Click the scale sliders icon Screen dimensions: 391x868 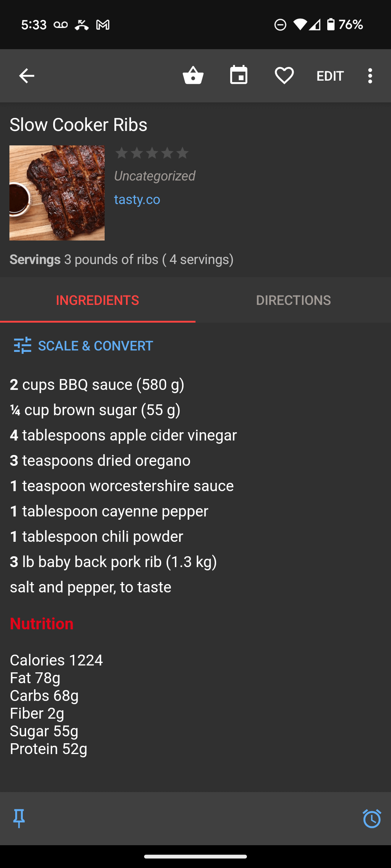coord(22,346)
